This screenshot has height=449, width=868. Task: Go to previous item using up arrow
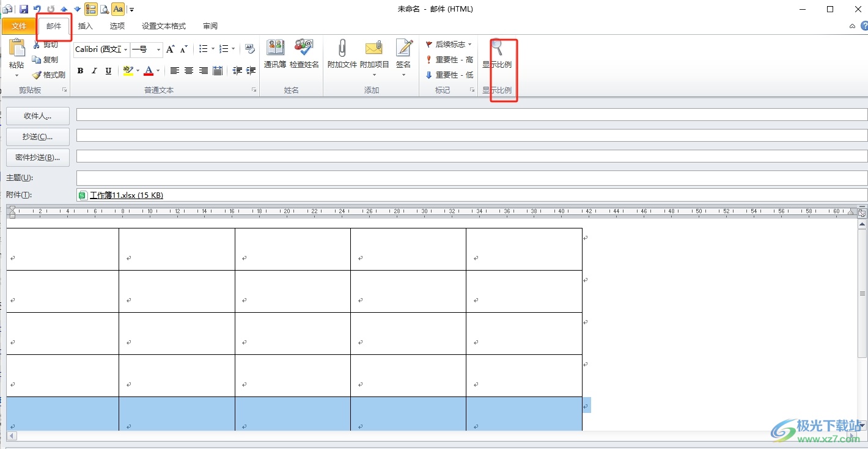pyautogui.click(x=64, y=9)
